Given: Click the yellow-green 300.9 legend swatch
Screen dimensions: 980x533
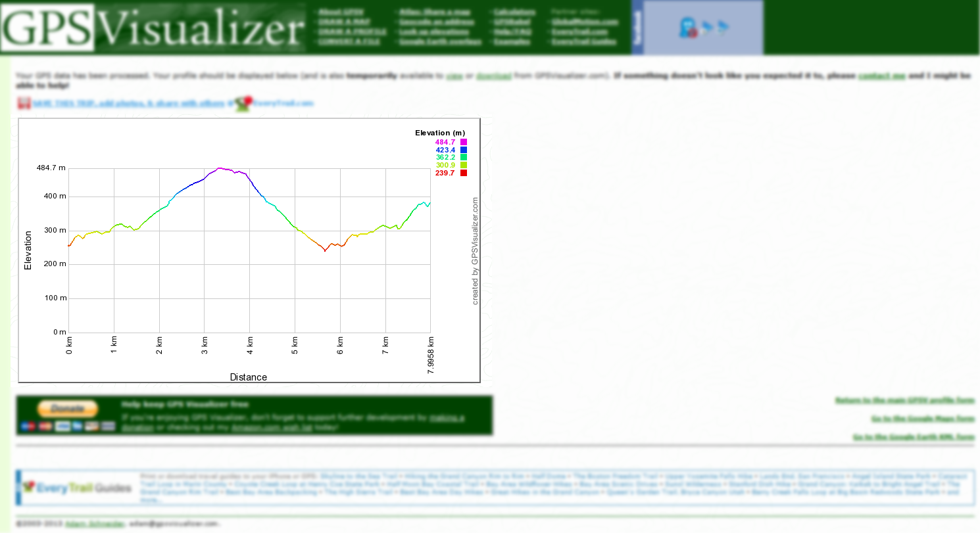Looking at the screenshot, I should pos(464,165).
